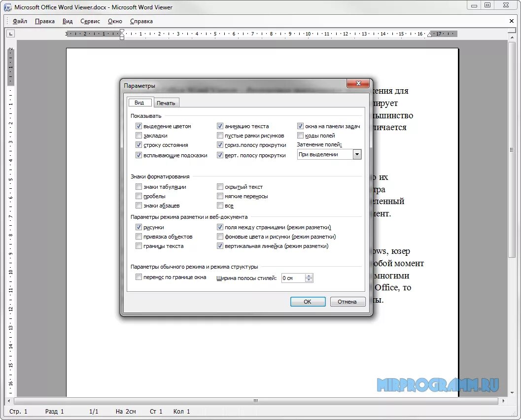Close the Параметры dialog with the red X
This screenshot has height=420, width=521.
358,83
